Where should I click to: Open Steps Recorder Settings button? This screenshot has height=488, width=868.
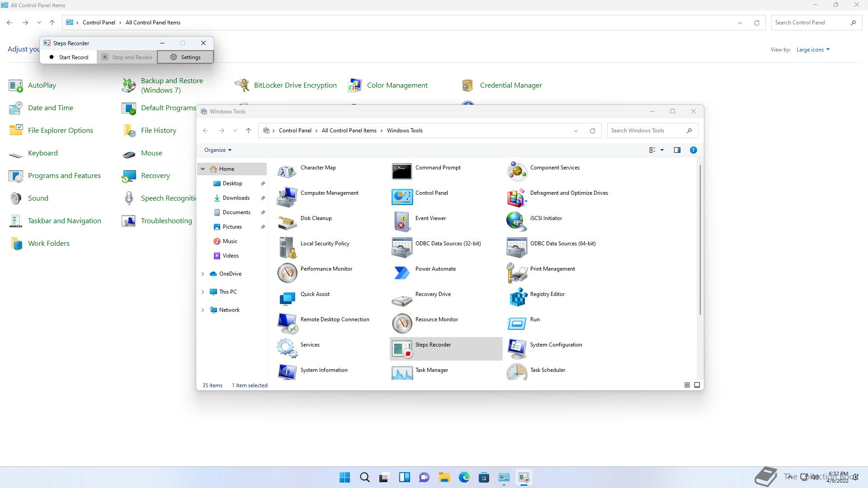[x=185, y=57]
